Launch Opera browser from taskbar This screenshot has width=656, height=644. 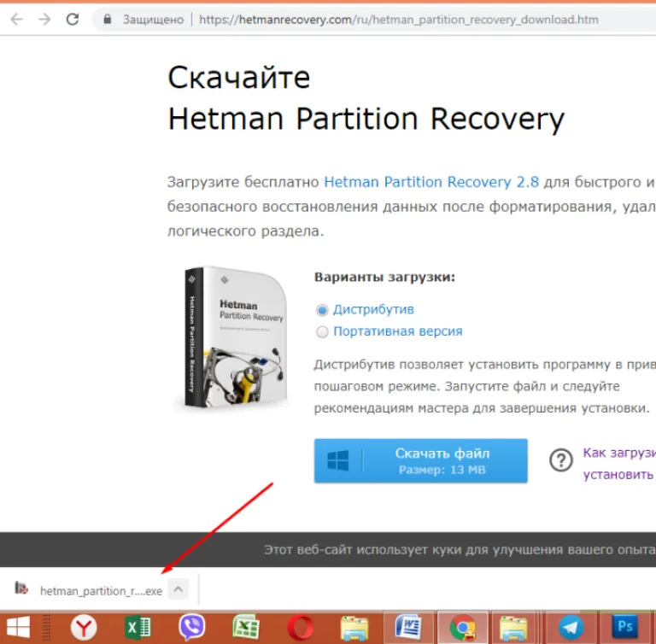(300, 628)
